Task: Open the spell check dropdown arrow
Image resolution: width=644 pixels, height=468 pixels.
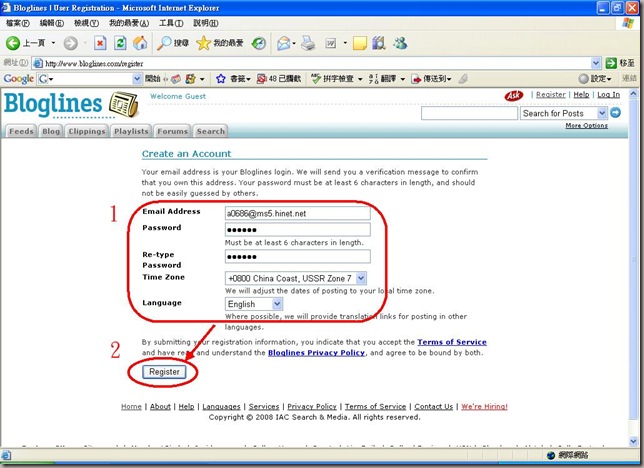Action: pyautogui.click(x=360, y=79)
